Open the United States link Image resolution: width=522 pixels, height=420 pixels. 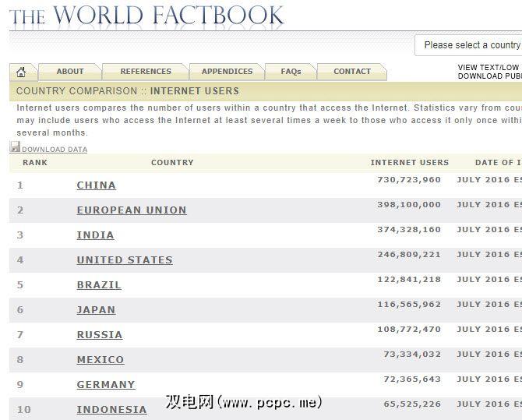point(125,260)
